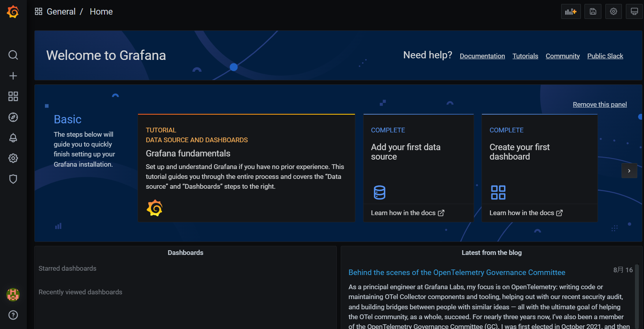This screenshot has width=644, height=329.
Task: Click the Home breadcrumb title
Action: 101,11
